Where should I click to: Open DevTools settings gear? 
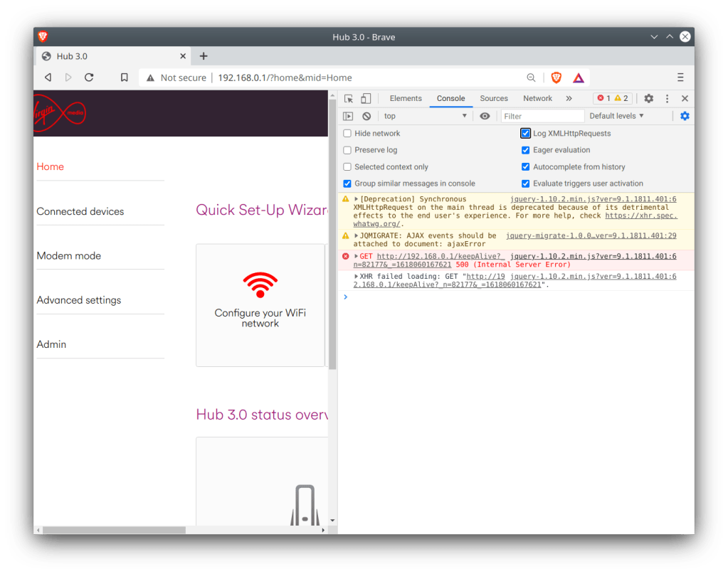coord(648,99)
